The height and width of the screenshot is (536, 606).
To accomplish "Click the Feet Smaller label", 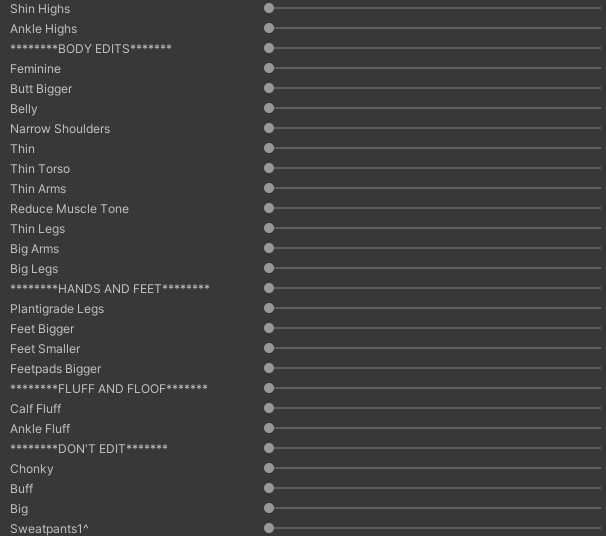I will click(x=45, y=349).
